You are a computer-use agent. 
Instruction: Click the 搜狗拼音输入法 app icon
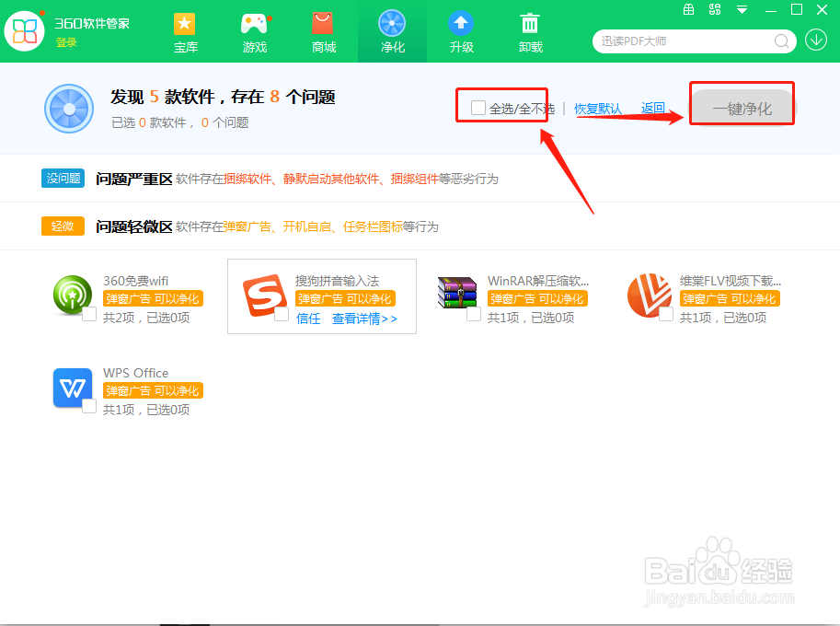click(x=264, y=296)
